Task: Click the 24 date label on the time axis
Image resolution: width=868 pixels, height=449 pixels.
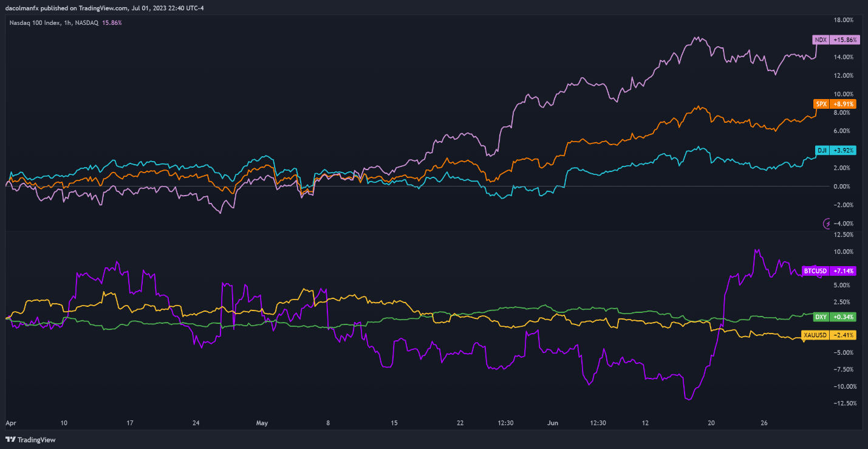Action: pyautogui.click(x=196, y=423)
